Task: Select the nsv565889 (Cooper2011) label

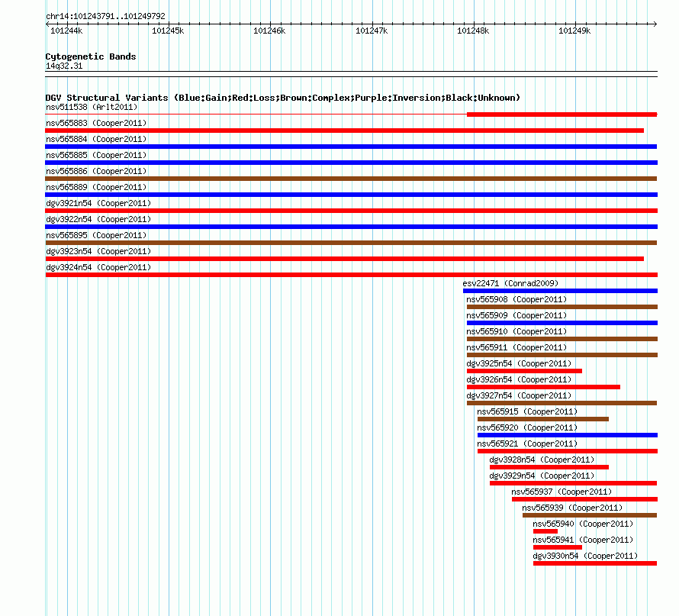Action: point(96,187)
